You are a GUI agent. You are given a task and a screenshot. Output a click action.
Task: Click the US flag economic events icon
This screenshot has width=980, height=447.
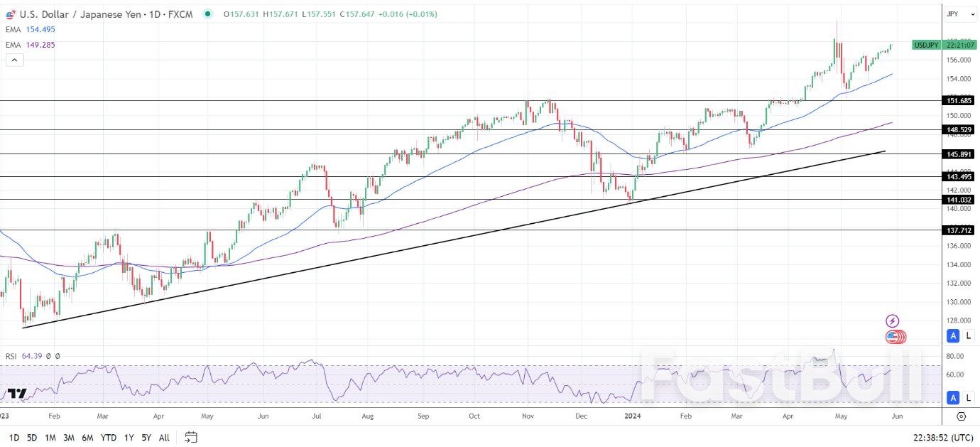(895, 337)
